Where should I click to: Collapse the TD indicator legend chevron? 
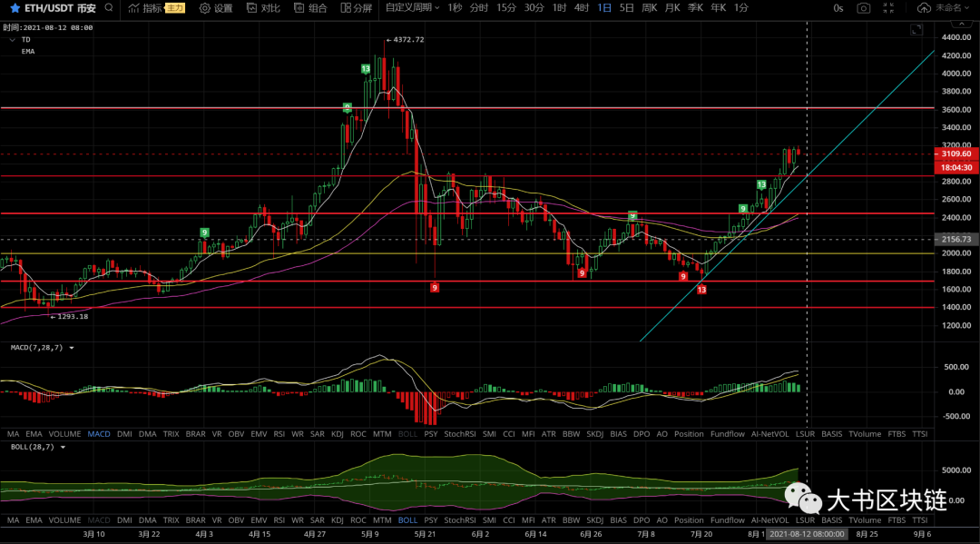point(12,39)
